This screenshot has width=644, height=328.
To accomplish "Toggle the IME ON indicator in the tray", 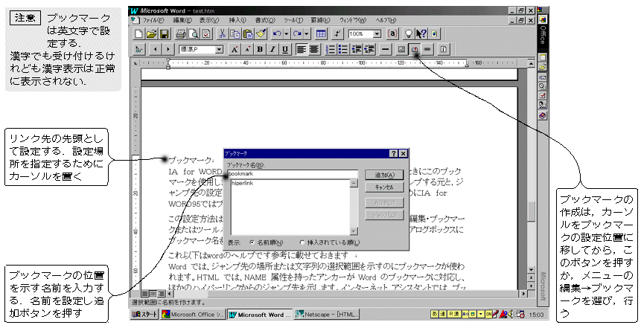I will pos(488,315).
